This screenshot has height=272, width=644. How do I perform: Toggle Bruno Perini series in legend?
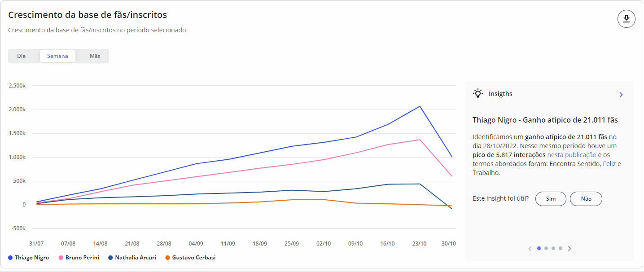[79, 258]
